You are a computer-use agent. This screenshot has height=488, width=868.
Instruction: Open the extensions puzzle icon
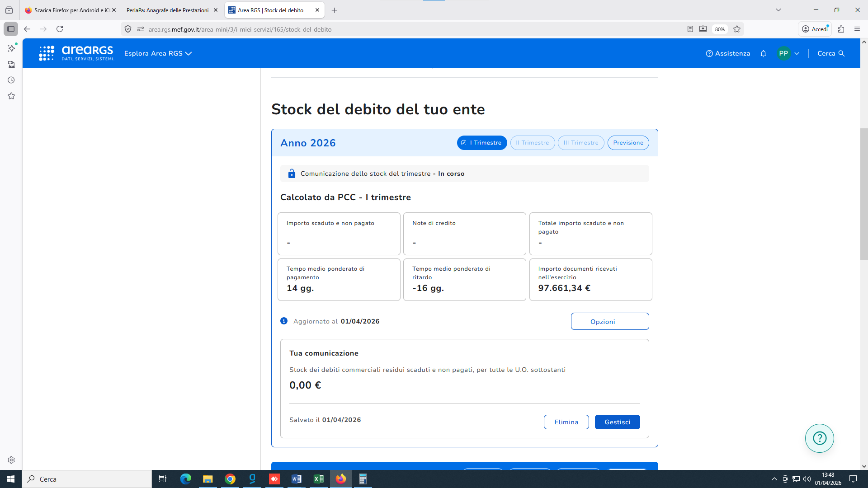(841, 29)
